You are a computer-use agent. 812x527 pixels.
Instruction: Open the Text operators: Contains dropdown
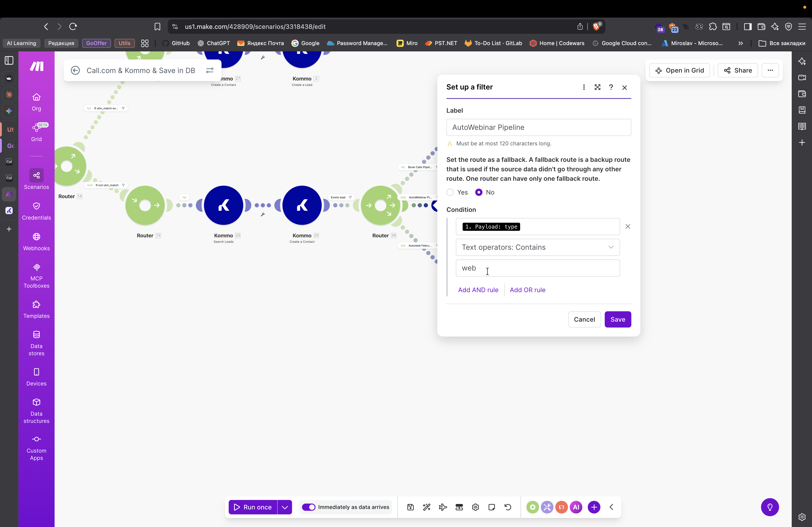[x=537, y=247]
